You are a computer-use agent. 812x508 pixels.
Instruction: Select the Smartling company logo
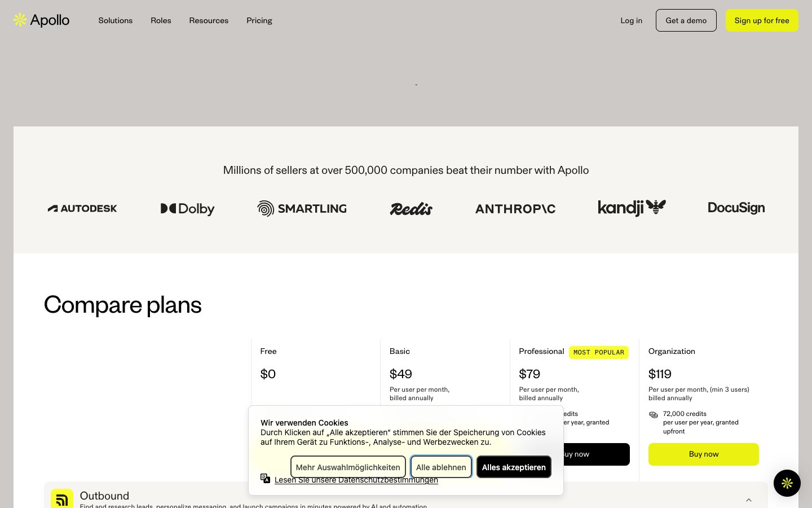pos(302,208)
